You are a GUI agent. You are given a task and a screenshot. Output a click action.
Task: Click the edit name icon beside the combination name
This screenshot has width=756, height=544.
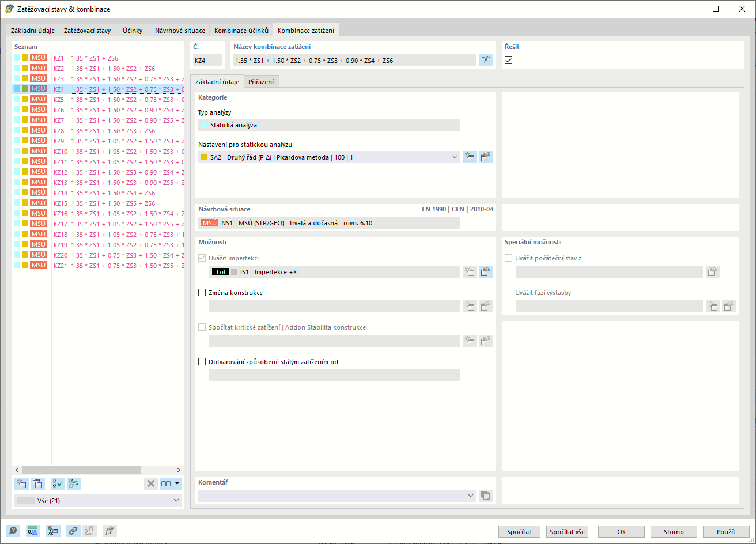pos(486,60)
